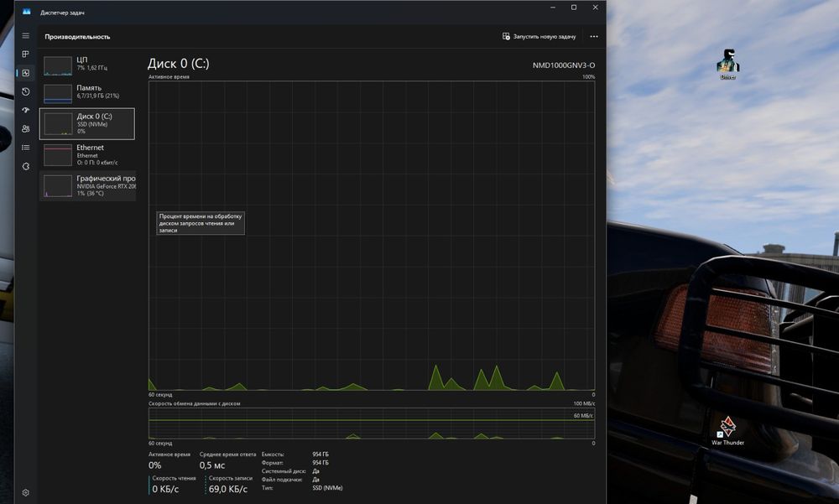Open the App history icon in sidebar
839x504 pixels.
pyautogui.click(x=26, y=91)
